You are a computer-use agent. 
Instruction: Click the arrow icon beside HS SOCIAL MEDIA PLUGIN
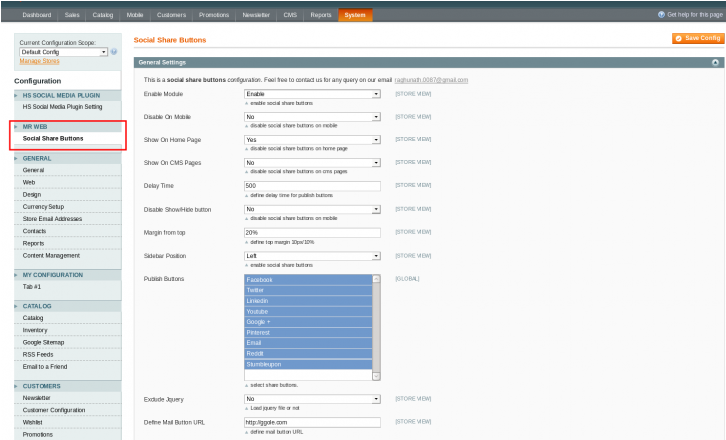[x=16, y=95]
